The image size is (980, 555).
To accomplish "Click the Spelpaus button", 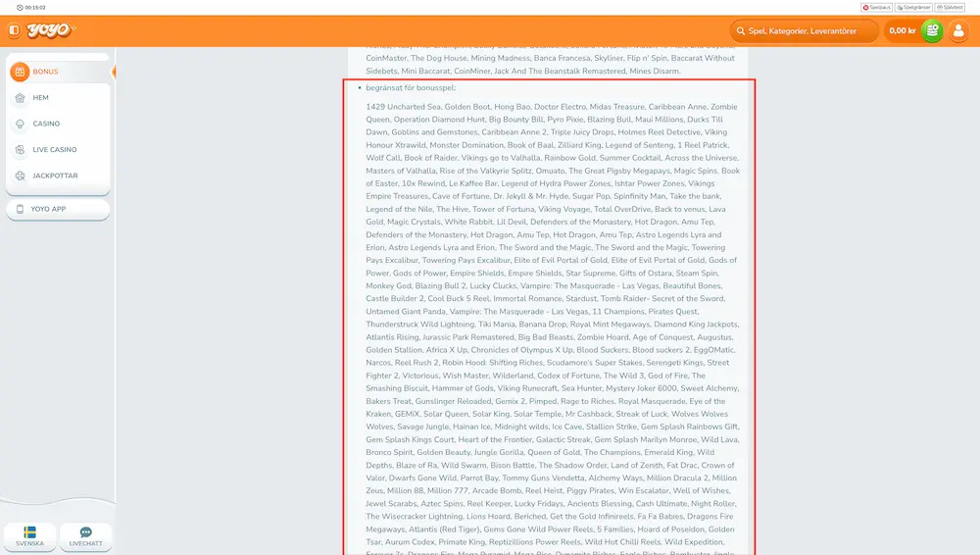I will pyautogui.click(x=876, y=8).
